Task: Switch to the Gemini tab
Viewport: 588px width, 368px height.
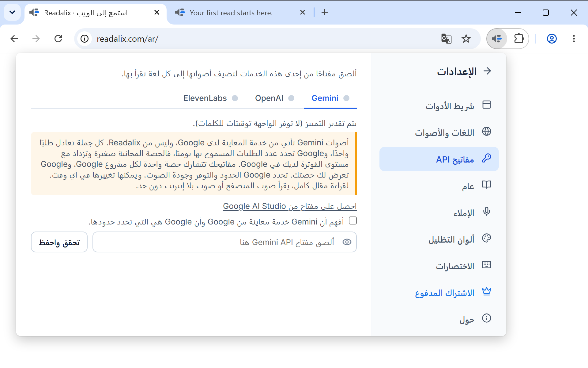Action: (330, 98)
